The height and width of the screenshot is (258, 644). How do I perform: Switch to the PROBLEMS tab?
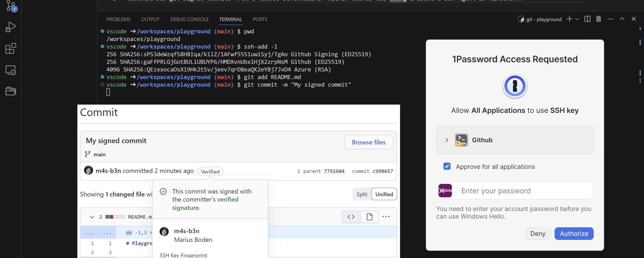pos(118,19)
